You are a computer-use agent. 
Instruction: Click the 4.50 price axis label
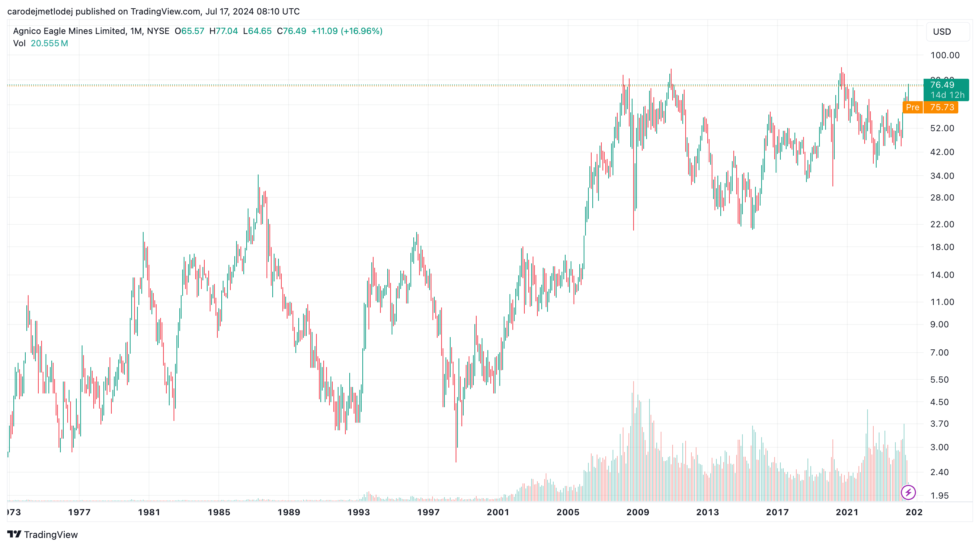coord(939,402)
